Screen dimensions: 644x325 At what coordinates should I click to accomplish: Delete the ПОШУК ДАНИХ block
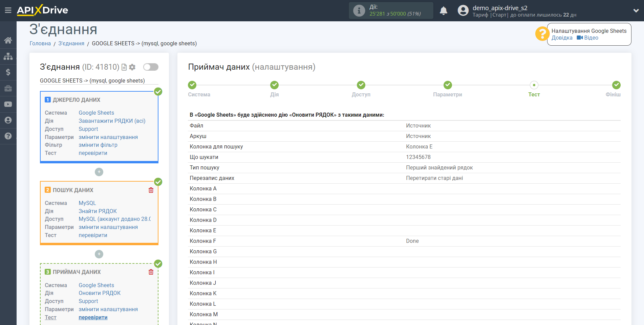151,190
